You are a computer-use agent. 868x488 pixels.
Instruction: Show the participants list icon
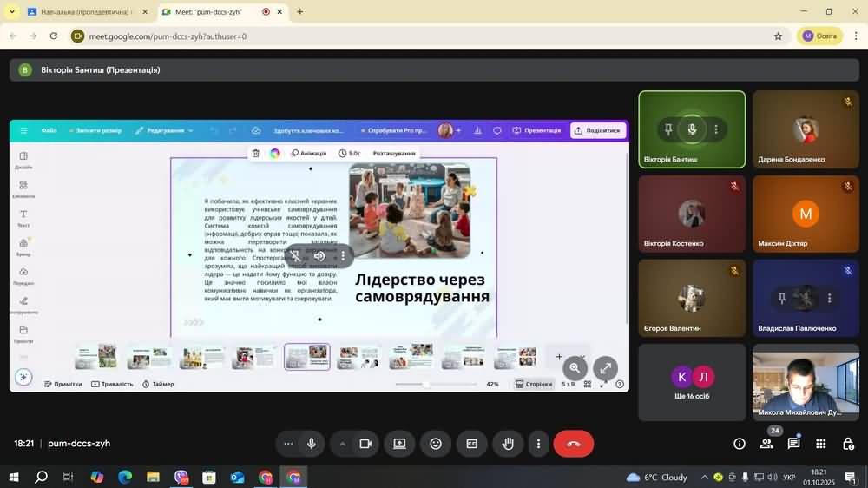coord(766,444)
